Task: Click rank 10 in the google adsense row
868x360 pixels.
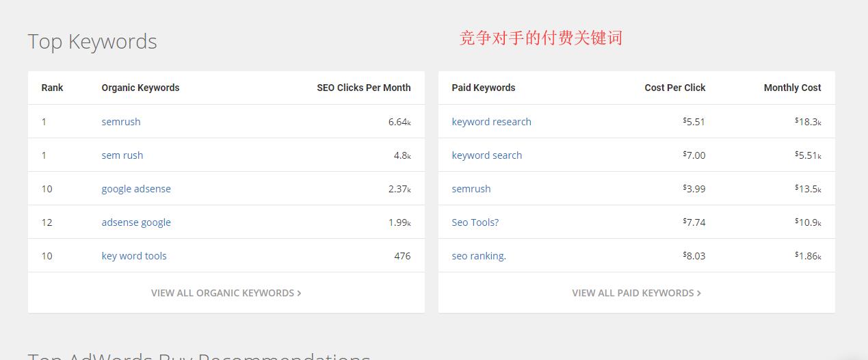Action: point(47,189)
